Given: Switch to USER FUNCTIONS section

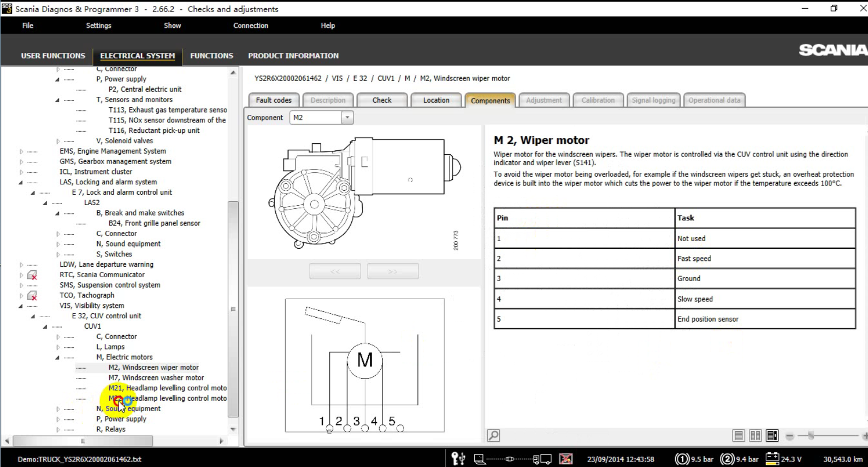Looking at the screenshot, I should click(53, 56).
